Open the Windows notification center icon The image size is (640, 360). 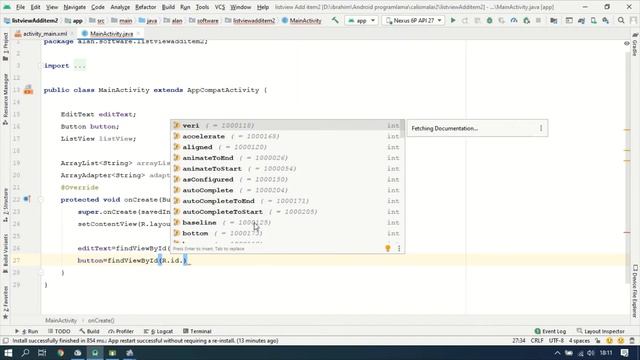624,353
